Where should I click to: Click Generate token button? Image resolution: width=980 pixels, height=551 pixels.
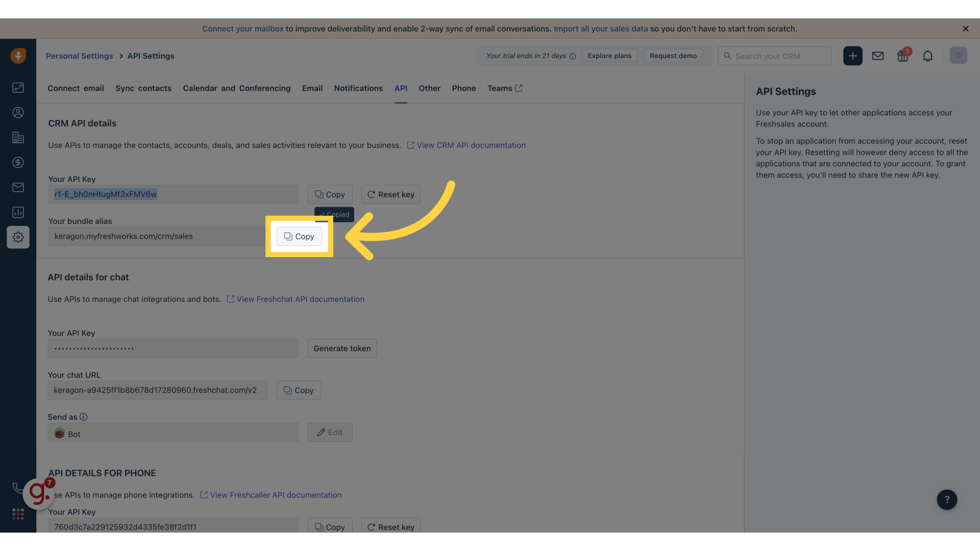click(x=342, y=348)
